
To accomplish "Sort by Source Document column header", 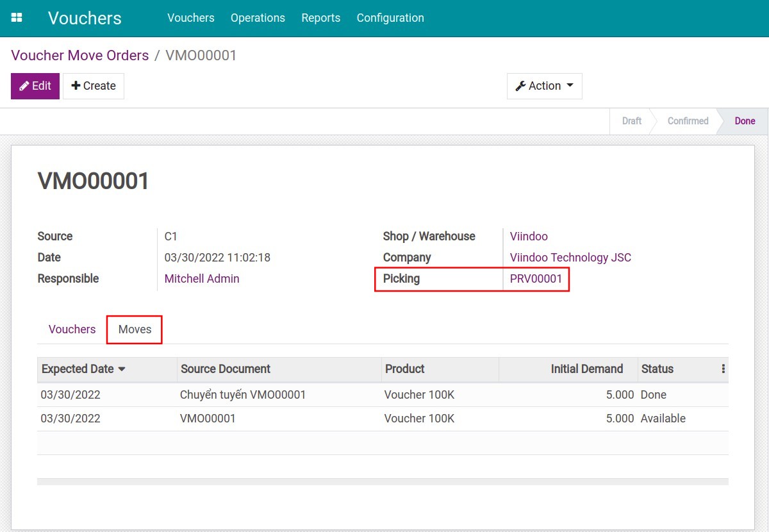I will point(279,369).
